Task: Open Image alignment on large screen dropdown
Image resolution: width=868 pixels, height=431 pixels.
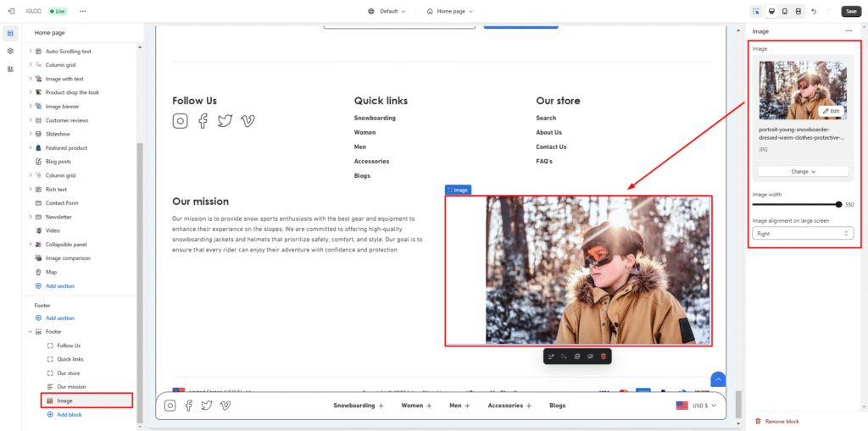Action: 803,234
